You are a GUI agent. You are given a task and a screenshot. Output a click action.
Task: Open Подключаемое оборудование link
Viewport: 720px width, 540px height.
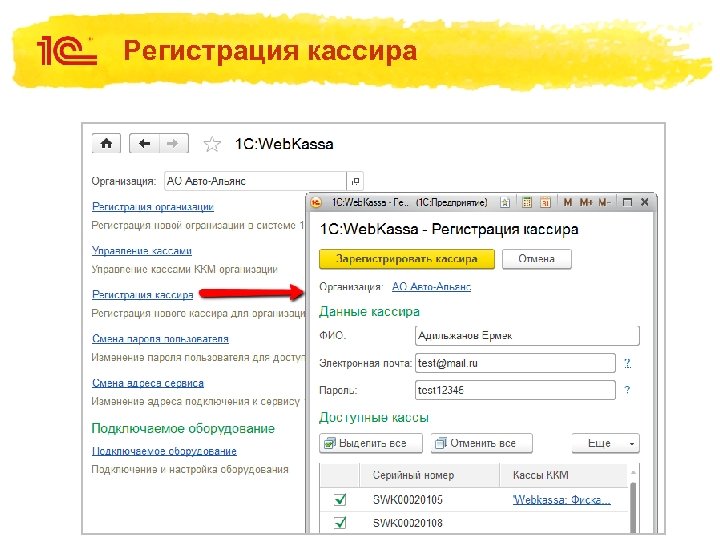(164, 451)
